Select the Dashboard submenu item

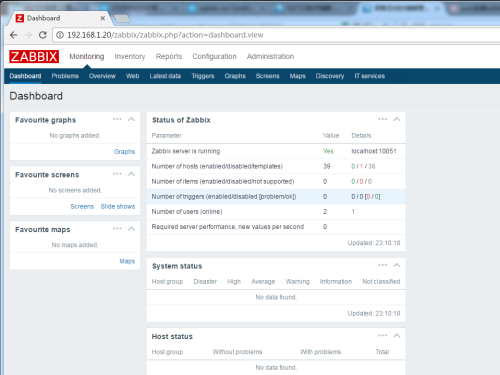tap(25, 76)
